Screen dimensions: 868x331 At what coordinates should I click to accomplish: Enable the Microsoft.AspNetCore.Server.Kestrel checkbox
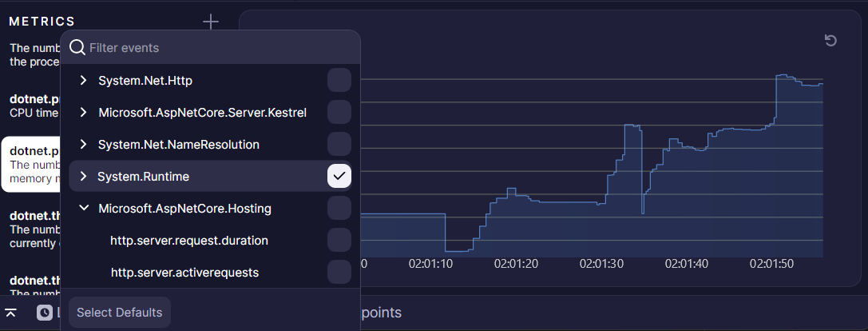click(339, 113)
